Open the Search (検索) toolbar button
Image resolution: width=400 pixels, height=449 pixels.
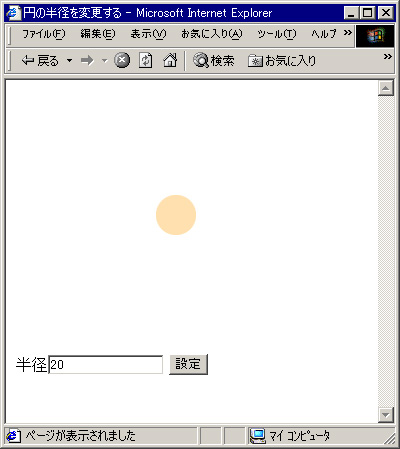pos(214,61)
